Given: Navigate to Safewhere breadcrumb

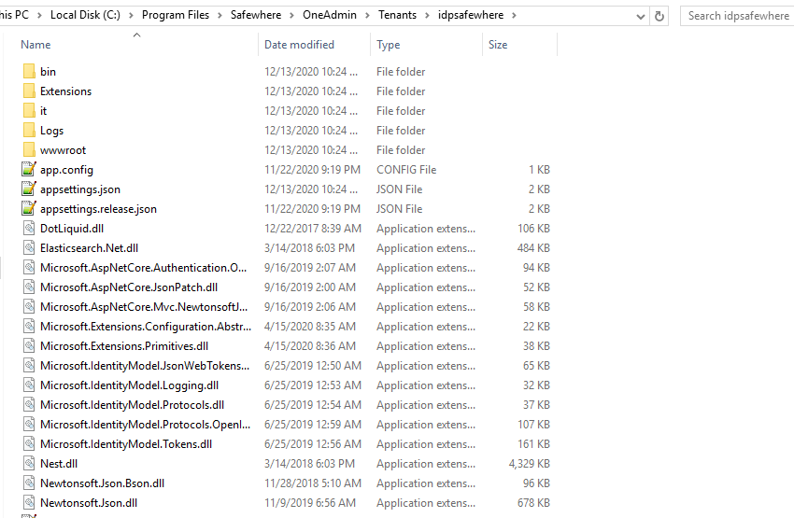Looking at the screenshot, I should pos(256,15).
